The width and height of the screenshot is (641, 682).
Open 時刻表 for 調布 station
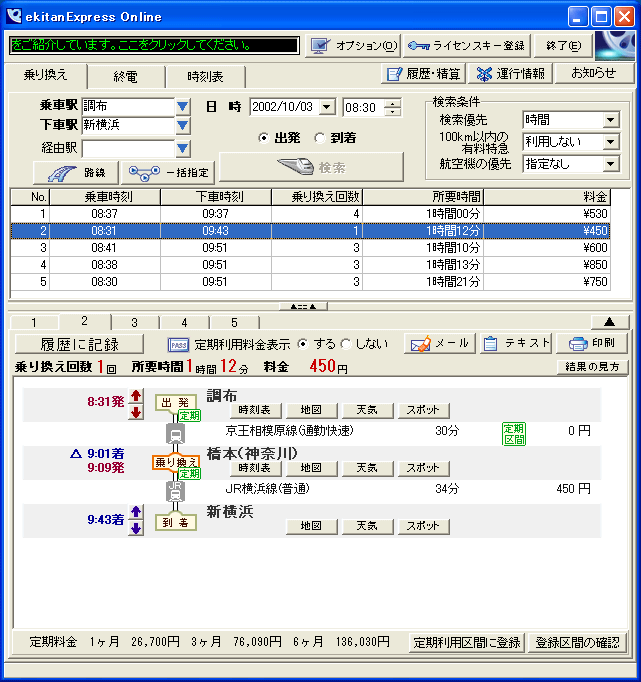tap(255, 410)
